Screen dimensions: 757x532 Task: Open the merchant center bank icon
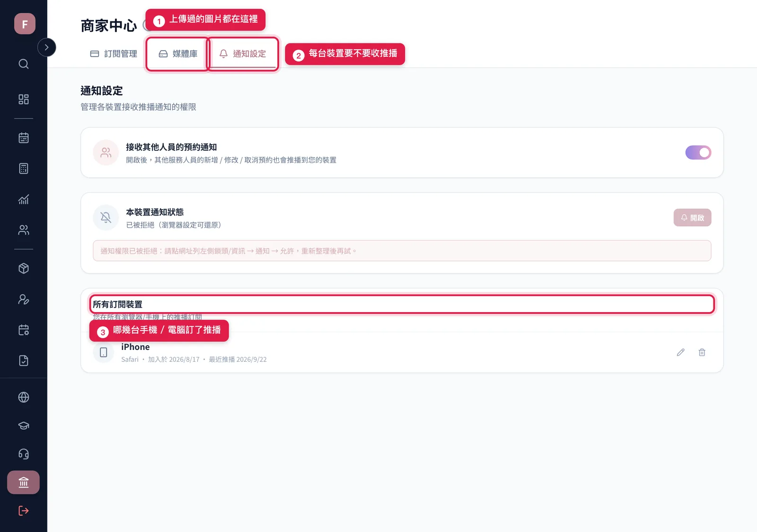(24, 482)
